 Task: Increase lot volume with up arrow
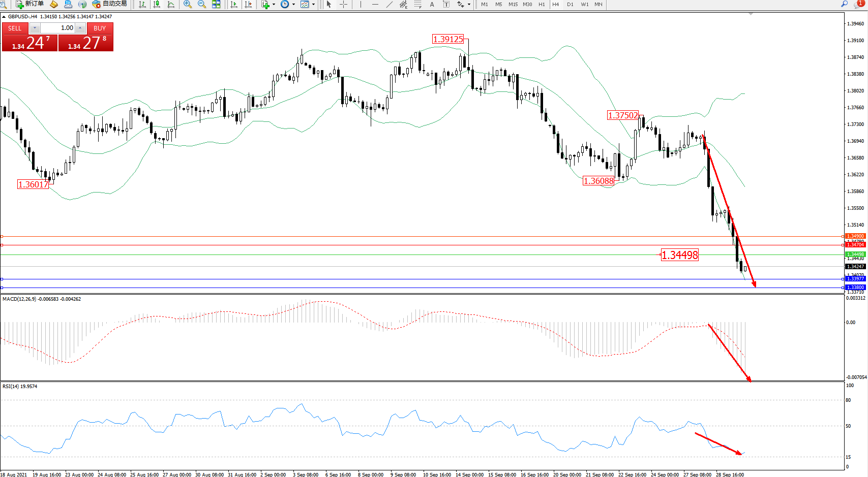[80, 28]
